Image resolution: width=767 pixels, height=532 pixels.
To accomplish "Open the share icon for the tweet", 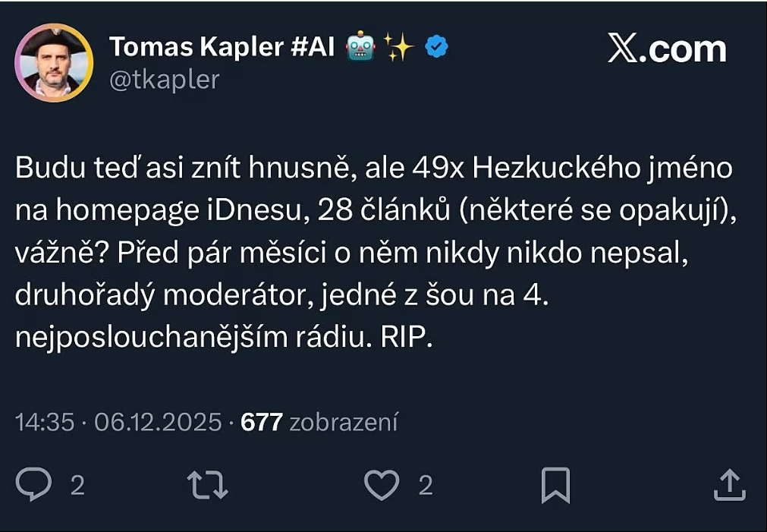I will (728, 485).
